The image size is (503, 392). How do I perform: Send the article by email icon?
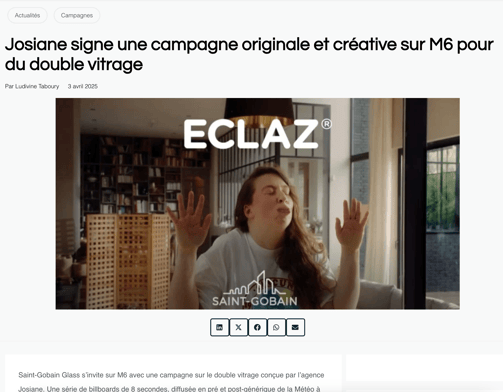(x=295, y=327)
